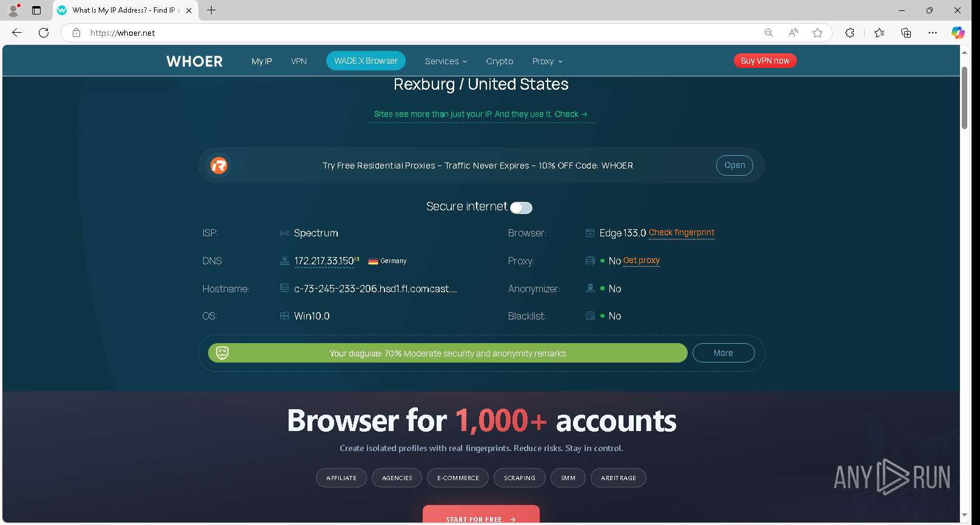Open the VPN menu item

pos(299,61)
